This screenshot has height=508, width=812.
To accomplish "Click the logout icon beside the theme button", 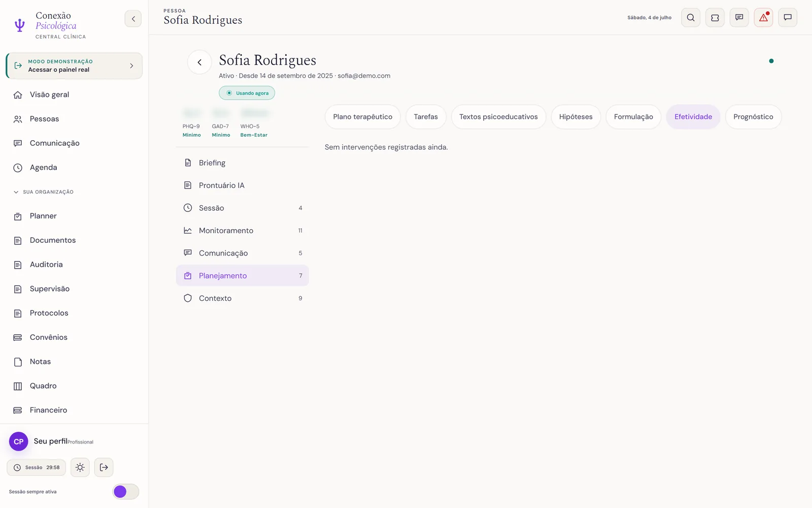I will click(104, 467).
